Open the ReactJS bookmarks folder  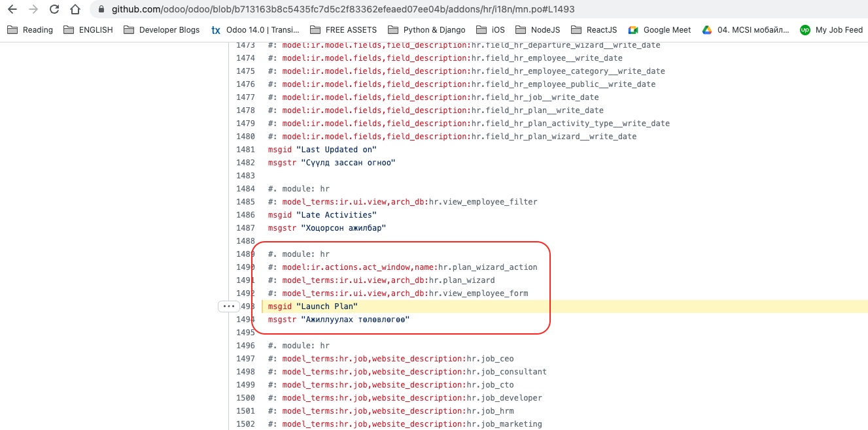click(x=594, y=29)
